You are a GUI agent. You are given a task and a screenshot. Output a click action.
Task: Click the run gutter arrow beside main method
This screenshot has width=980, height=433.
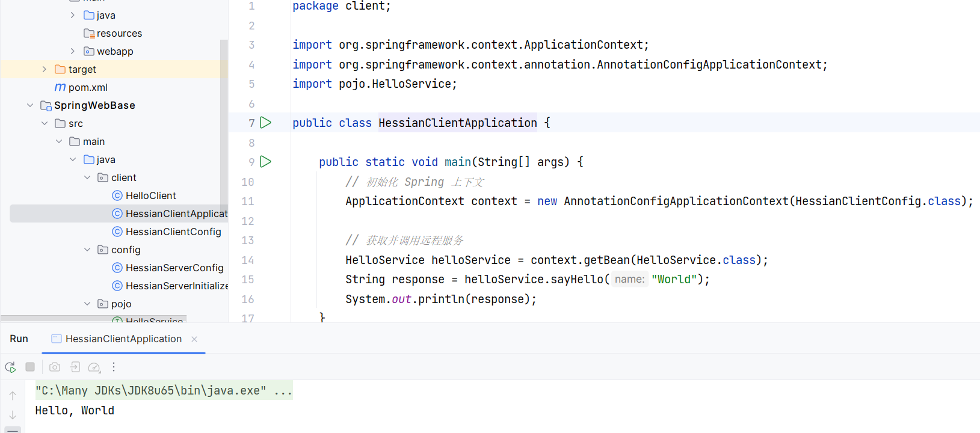pyautogui.click(x=266, y=162)
